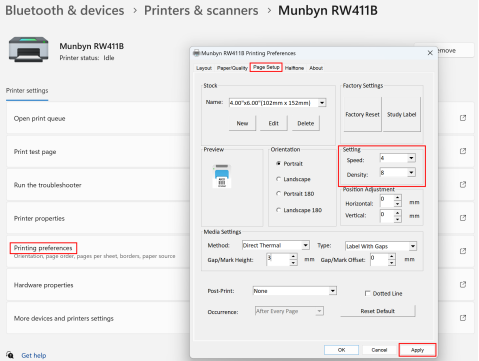This screenshot has height=361, width=479.
Task: Switch to the Layout tab
Action: pos(204,68)
